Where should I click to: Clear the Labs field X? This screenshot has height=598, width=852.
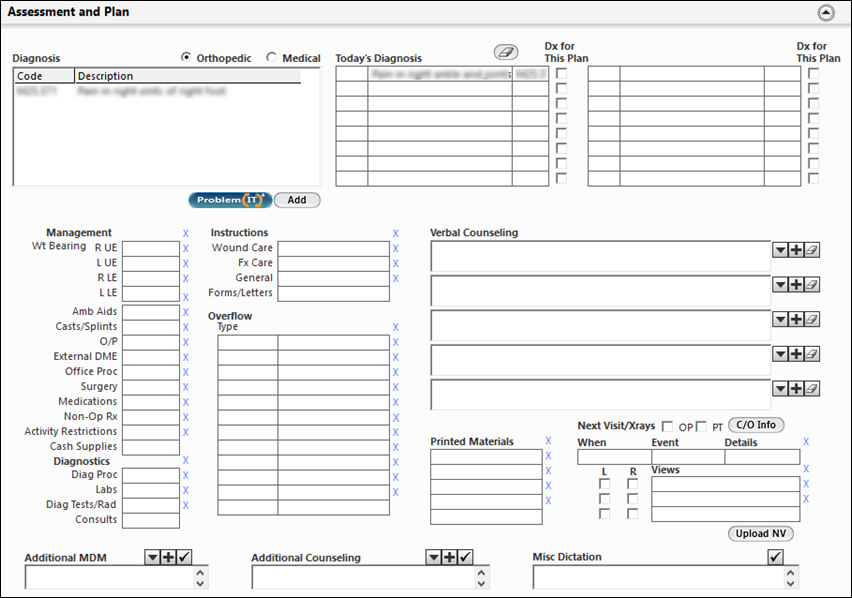click(x=186, y=490)
